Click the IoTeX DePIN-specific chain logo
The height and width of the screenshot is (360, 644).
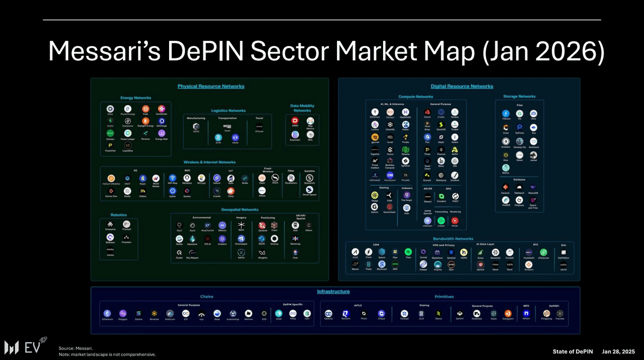[x=279, y=313]
